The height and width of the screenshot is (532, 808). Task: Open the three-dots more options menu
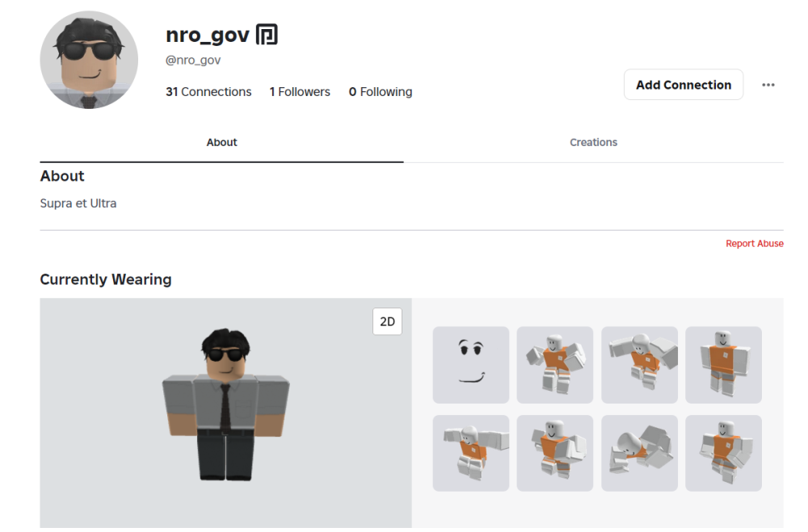coord(768,85)
